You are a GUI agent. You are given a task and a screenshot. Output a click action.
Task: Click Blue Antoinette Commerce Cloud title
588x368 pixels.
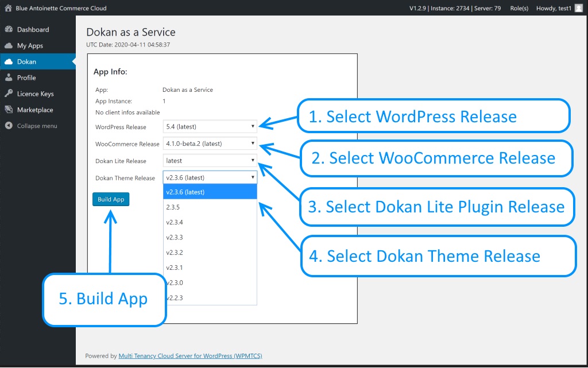tap(61, 8)
